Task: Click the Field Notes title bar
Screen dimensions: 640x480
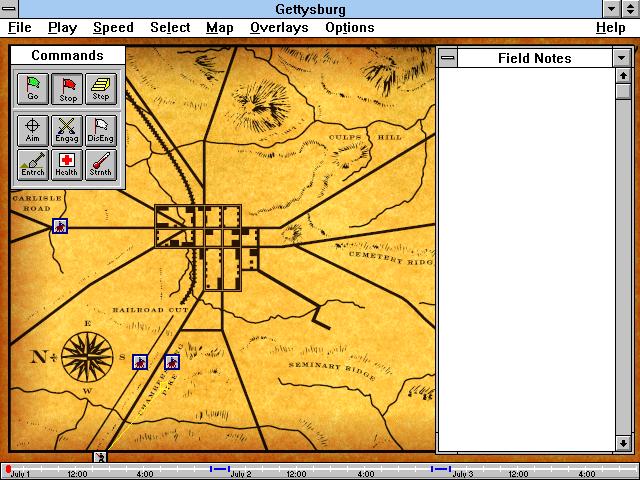Action: click(535, 58)
